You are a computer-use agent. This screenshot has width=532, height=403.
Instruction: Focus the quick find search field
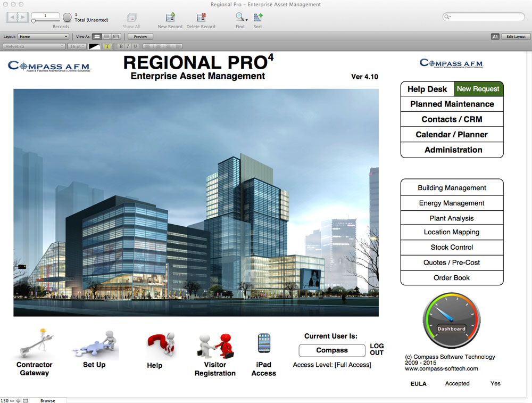pos(484,17)
